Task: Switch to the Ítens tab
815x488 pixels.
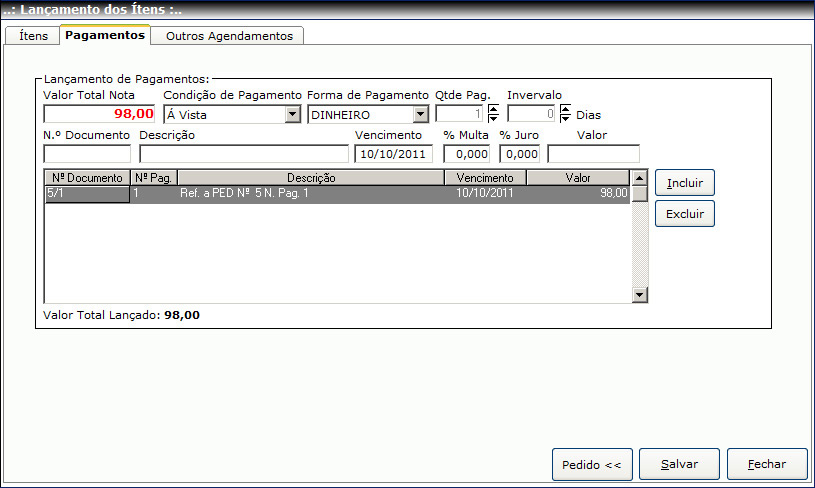Action: click(33, 36)
